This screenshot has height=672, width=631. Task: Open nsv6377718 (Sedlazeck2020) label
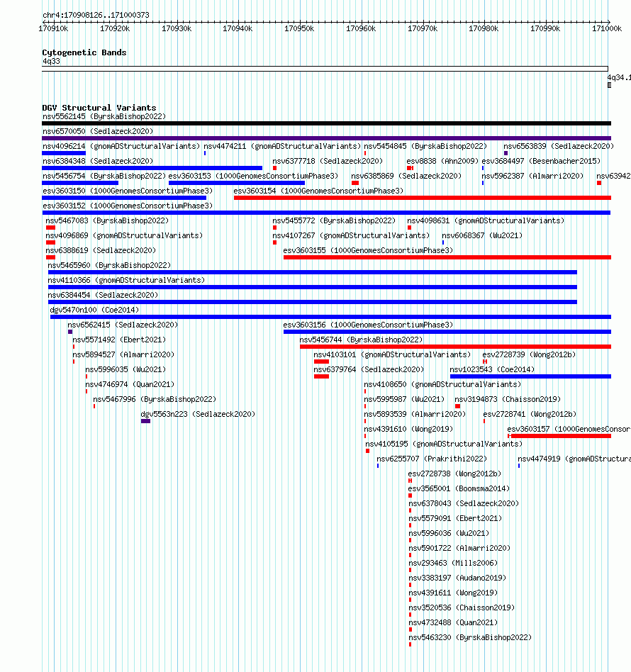(328, 161)
